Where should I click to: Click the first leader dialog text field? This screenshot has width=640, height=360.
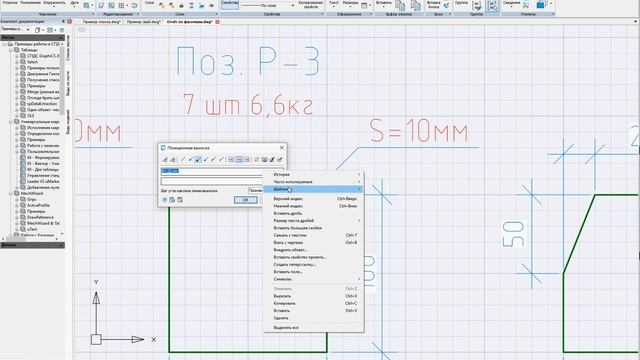point(222,171)
